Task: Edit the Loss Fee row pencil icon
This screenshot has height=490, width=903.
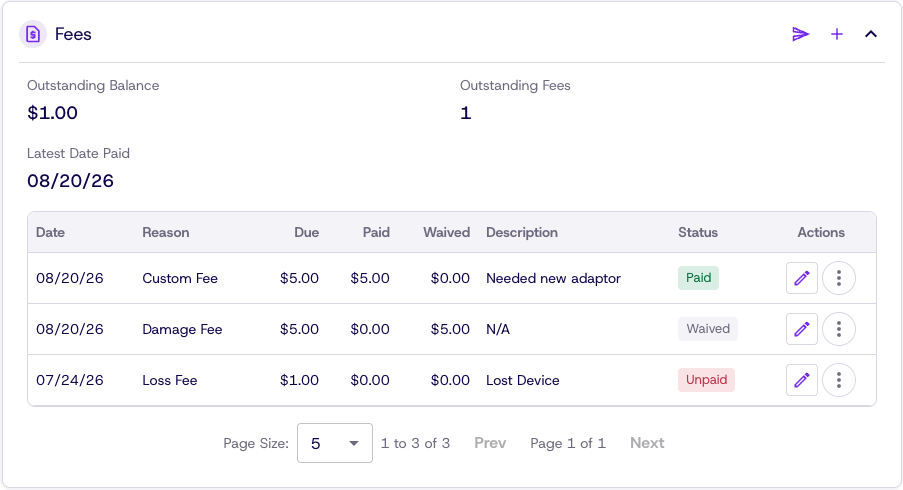Action: (x=802, y=380)
